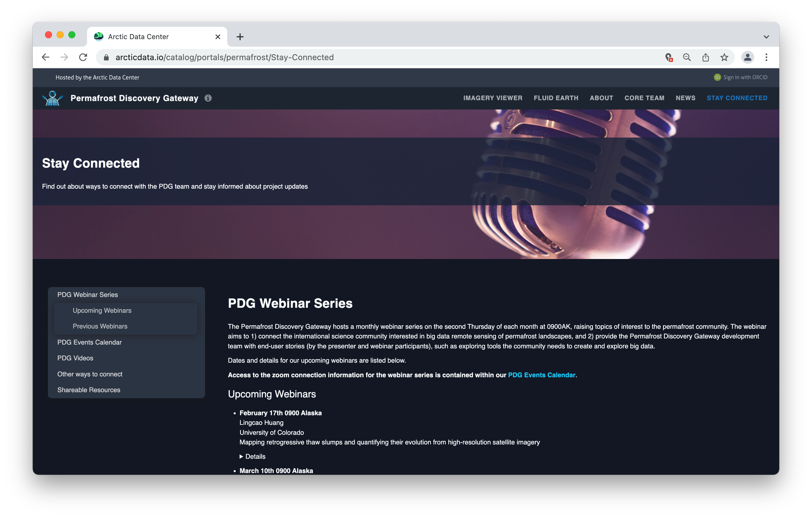Click the retrogressive thaw slumps talk title
Image resolution: width=812 pixels, height=518 pixels.
coord(389,442)
